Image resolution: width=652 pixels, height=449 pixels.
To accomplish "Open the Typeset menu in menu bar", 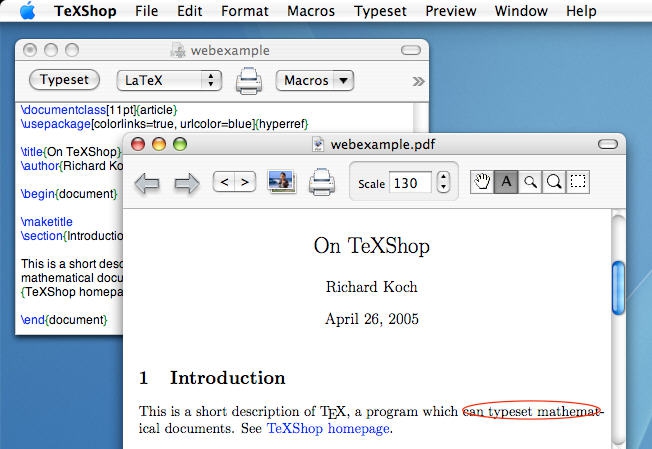I will coord(380,11).
